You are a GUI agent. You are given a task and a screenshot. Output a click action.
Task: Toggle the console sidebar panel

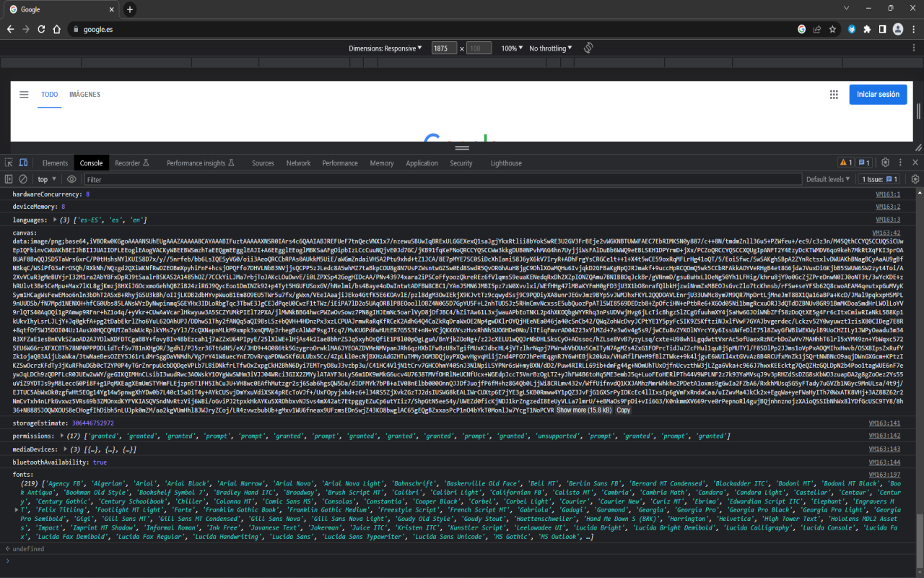(9, 179)
